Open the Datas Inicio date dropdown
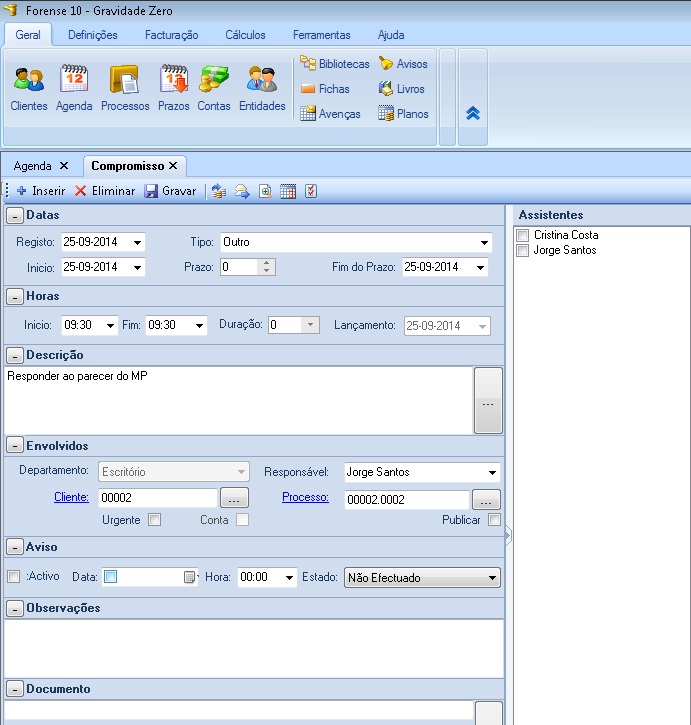The width and height of the screenshot is (691, 725). [x=137, y=267]
